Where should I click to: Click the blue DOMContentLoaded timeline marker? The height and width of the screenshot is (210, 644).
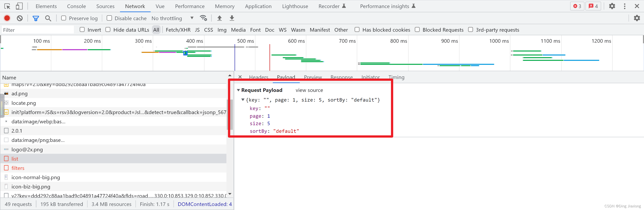[234, 57]
